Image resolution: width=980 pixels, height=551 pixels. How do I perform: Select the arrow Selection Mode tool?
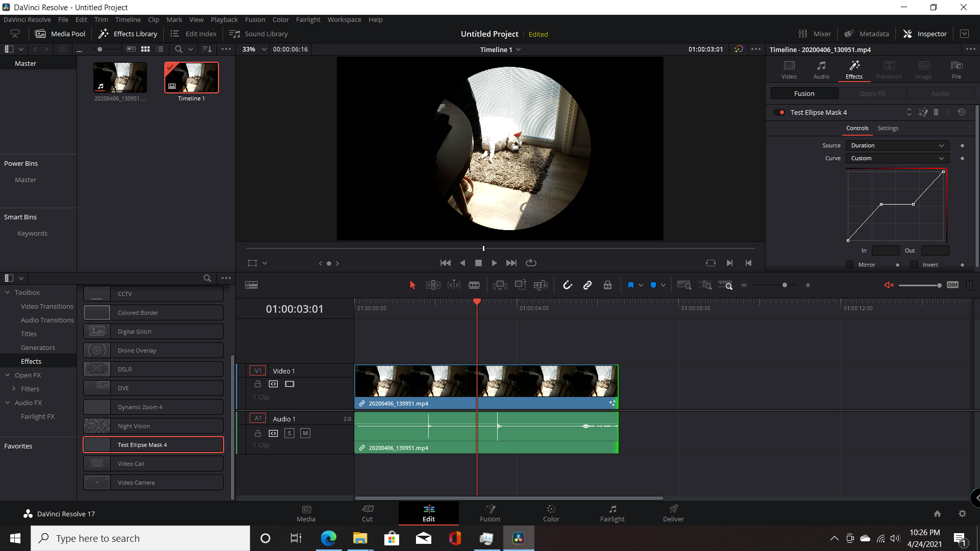pos(412,285)
